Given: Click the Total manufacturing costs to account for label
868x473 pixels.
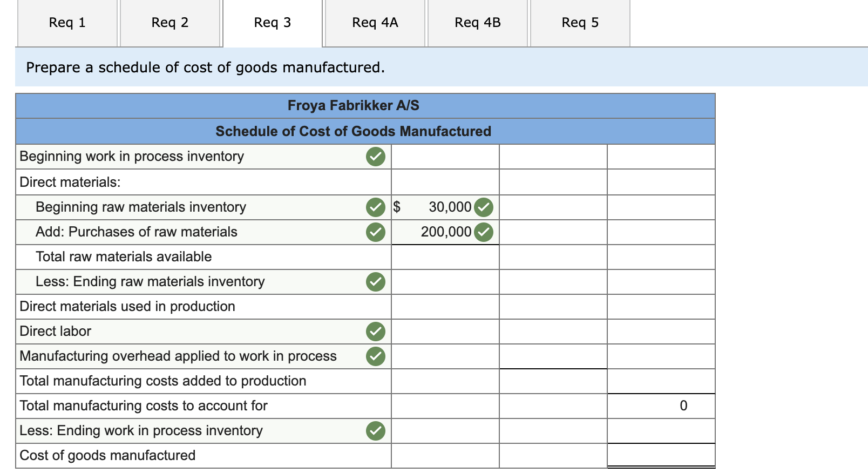Looking at the screenshot, I should (x=144, y=406).
